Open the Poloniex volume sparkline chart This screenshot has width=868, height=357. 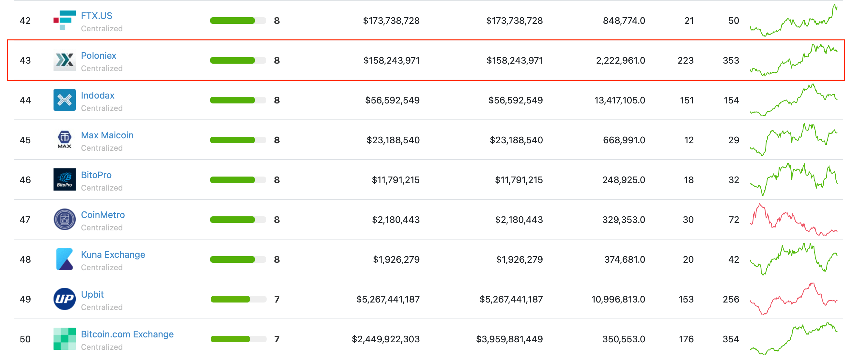point(794,60)
